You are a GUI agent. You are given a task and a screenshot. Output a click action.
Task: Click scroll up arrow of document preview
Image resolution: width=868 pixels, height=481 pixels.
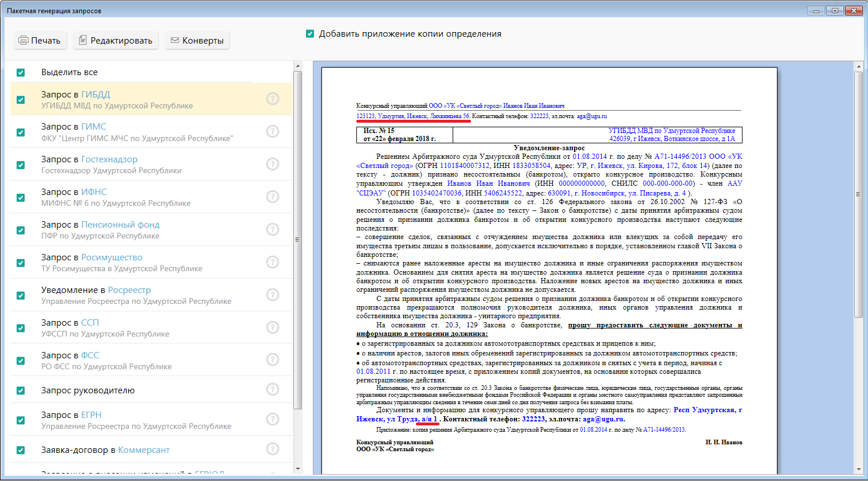(x=858, y=67)
